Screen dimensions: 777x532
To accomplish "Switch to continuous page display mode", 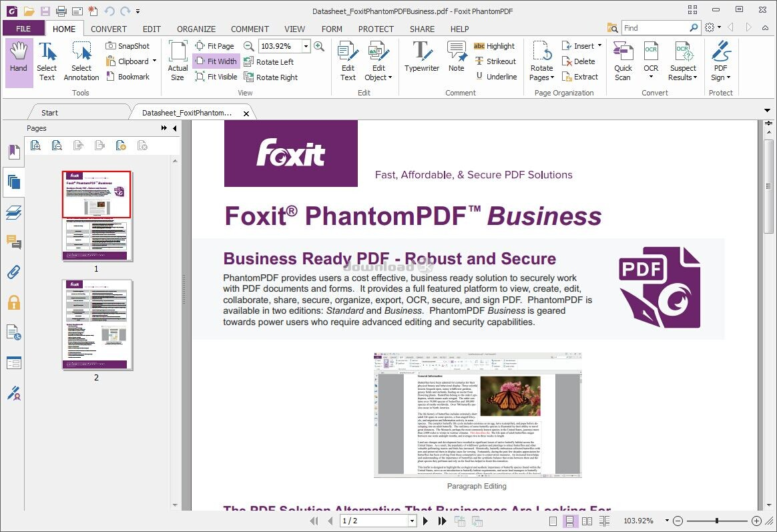I will (x=569, y=521).
